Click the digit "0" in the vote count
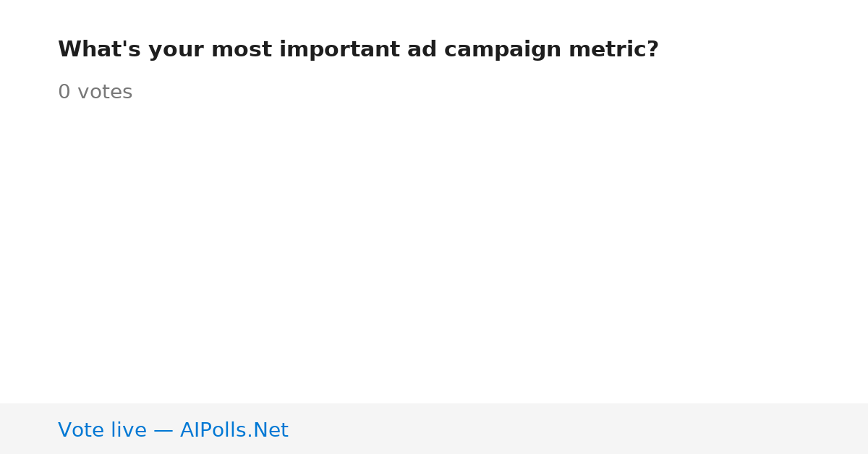 coord(64,93)
